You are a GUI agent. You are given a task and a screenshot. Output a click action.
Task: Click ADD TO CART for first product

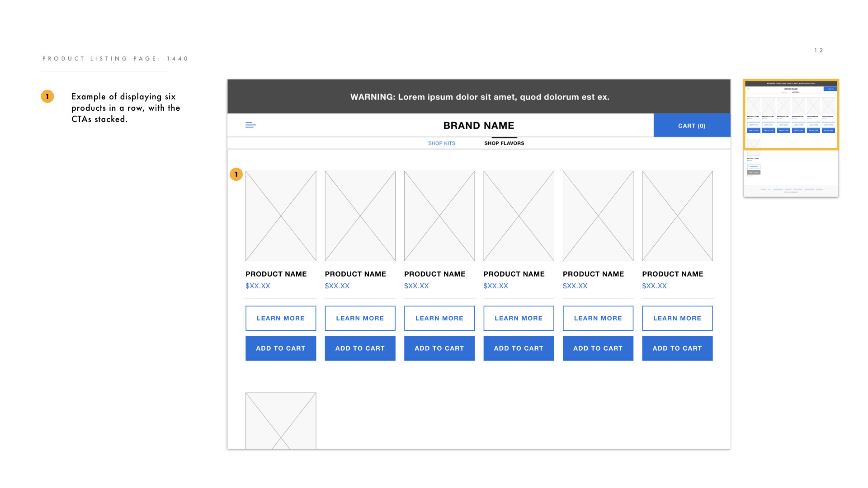tap(281, 348)
